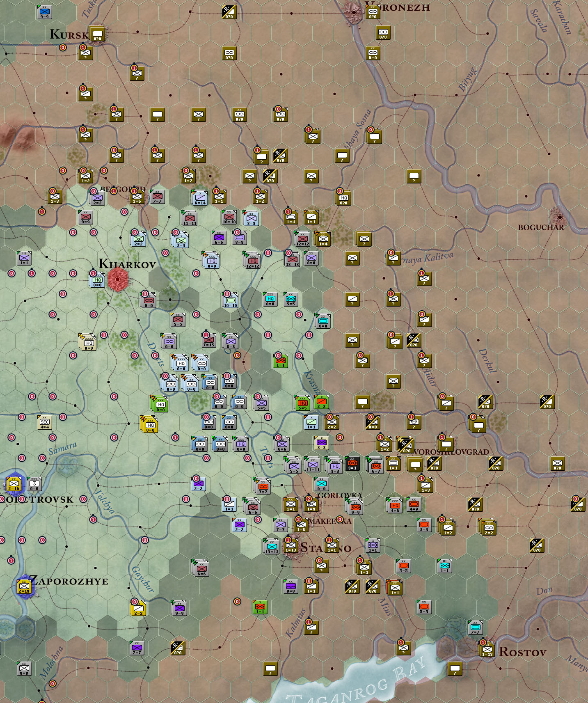Select the 1=9 Soviet unit at Gorlovka
588x703 pixels.
[x=311, y=505]
